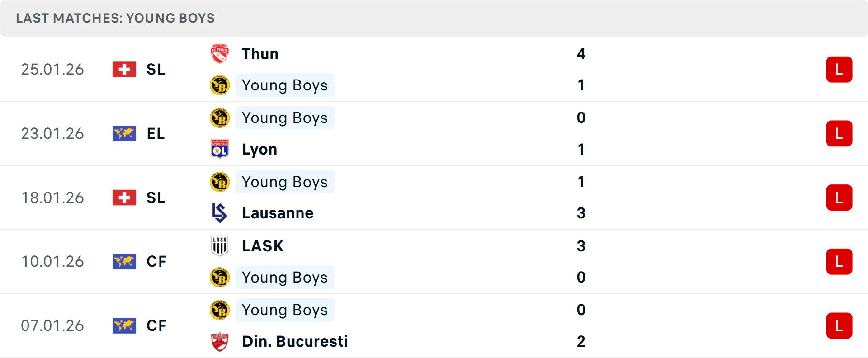Screen dimensions: 868x358
Task: Click Young Boys crest in Thun match
Action: [220, 85]
